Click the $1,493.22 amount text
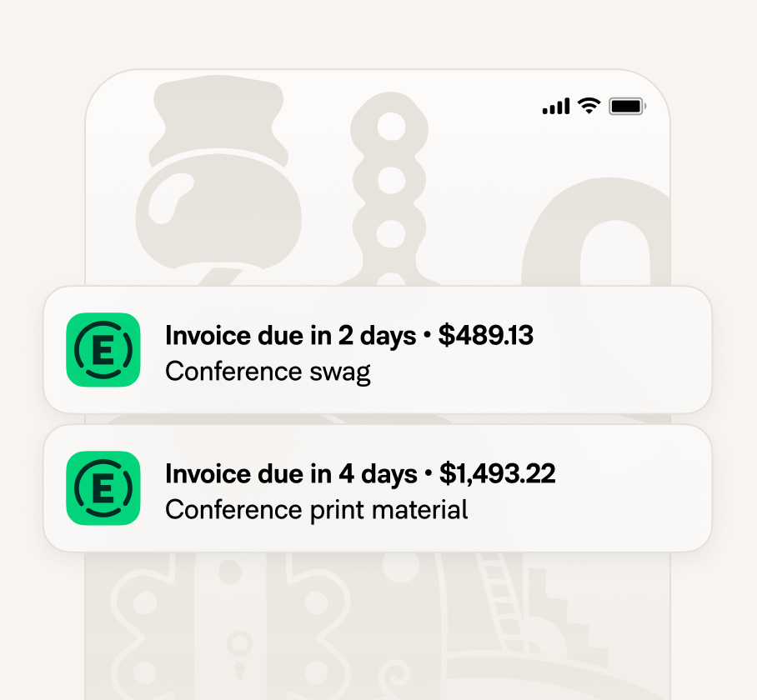The image size is (757, 700). [497, 473]
